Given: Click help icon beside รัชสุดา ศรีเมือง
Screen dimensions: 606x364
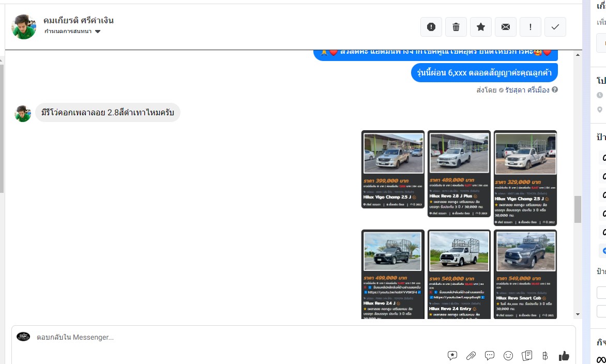Looking at the screenshot, I should [x=555, y=89].
